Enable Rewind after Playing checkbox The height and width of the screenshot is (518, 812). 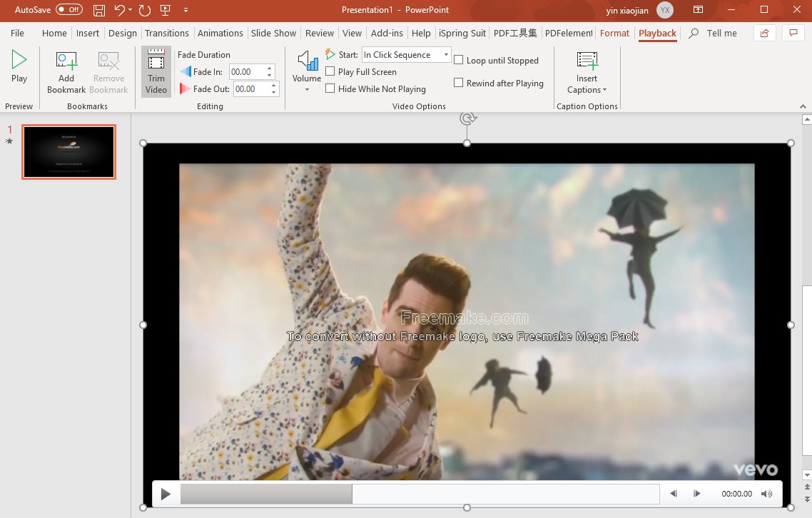(458, 82)
